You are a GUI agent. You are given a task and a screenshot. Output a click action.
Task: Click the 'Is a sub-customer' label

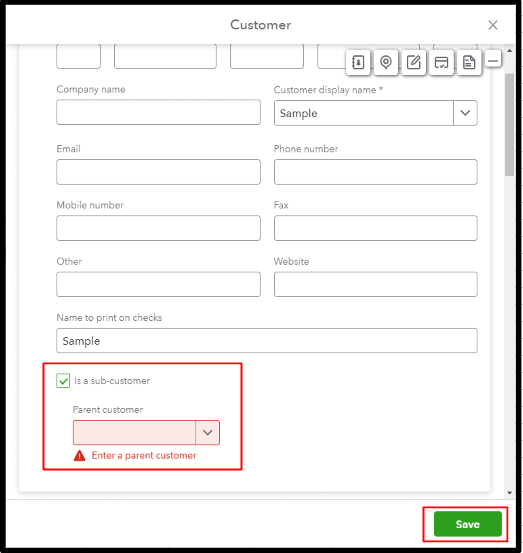pos(112,381)
